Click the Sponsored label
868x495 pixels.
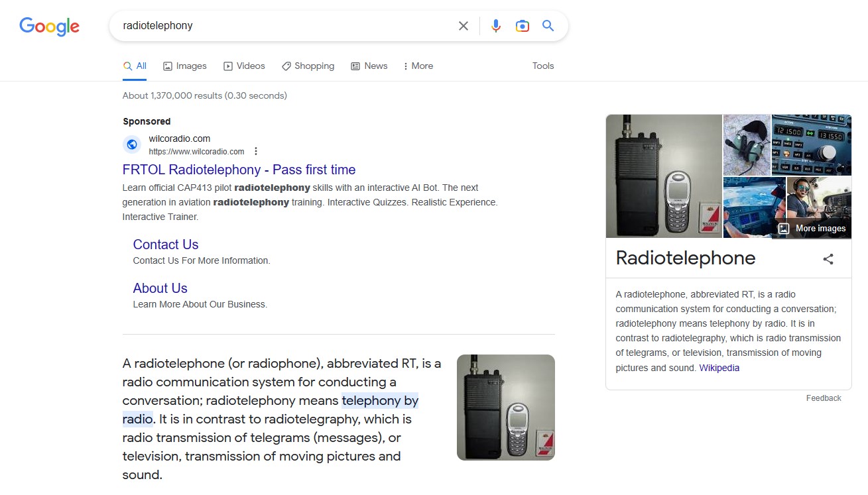[147, 121]
